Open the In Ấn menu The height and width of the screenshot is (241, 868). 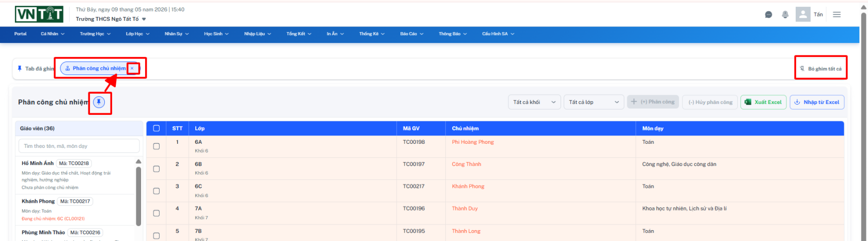[x=335, y=34]
